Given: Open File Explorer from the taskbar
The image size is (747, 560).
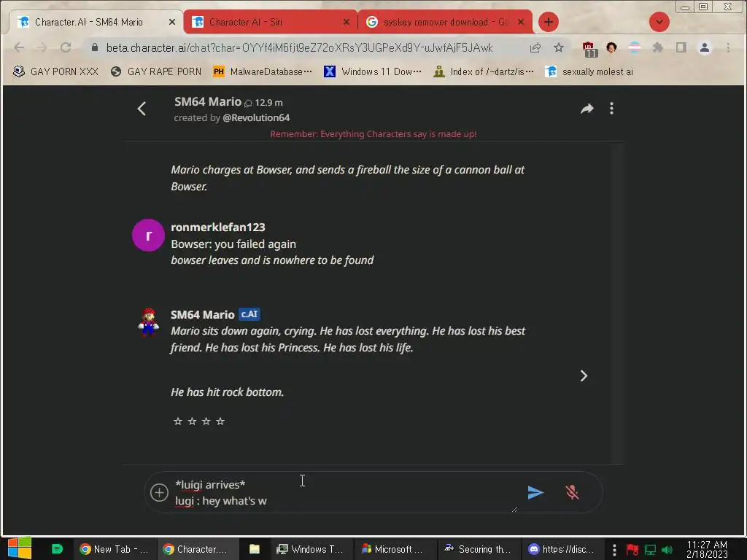Looking at the screenshot, I should point(255,549).
